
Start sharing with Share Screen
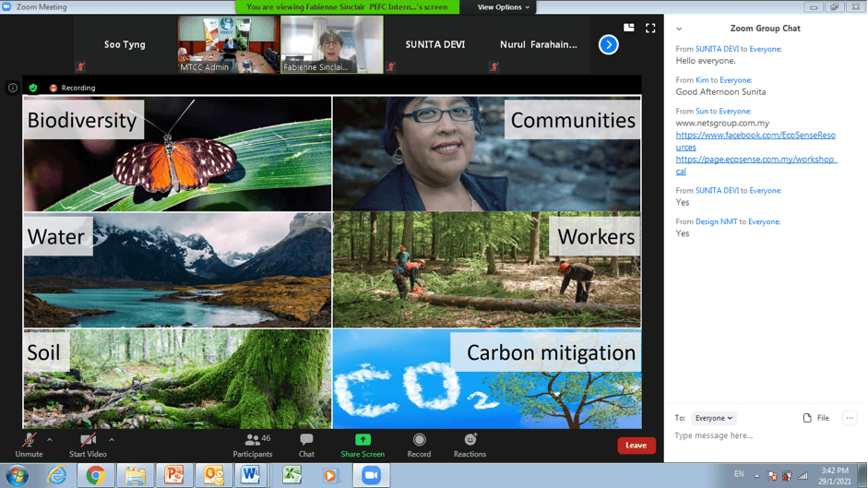coord(363,445)
